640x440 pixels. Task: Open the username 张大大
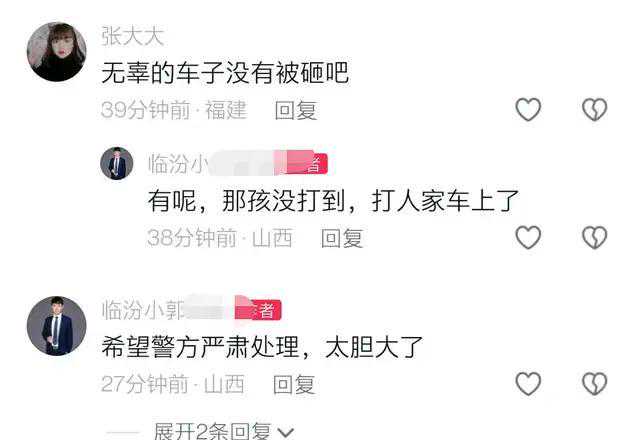coord(133,36)
